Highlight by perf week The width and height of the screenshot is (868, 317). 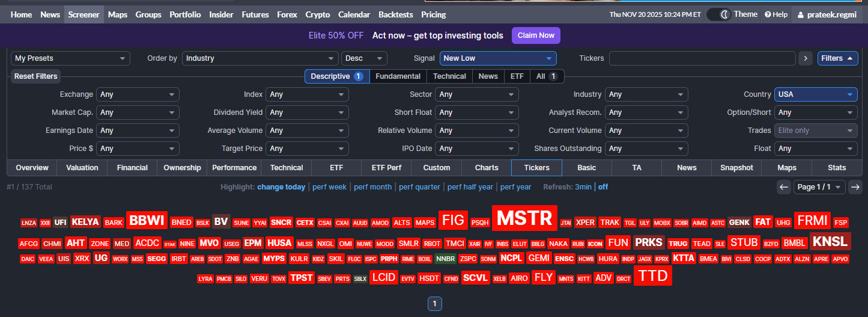point(329,187)
